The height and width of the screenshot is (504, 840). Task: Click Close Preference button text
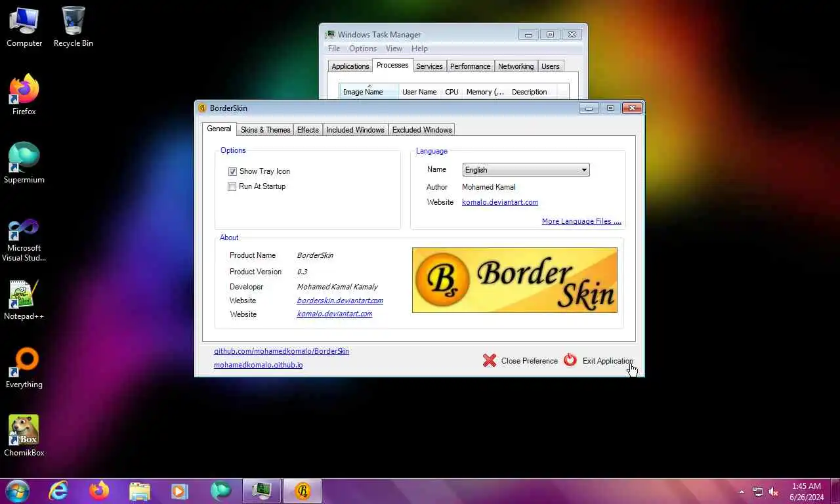[530, 361]
